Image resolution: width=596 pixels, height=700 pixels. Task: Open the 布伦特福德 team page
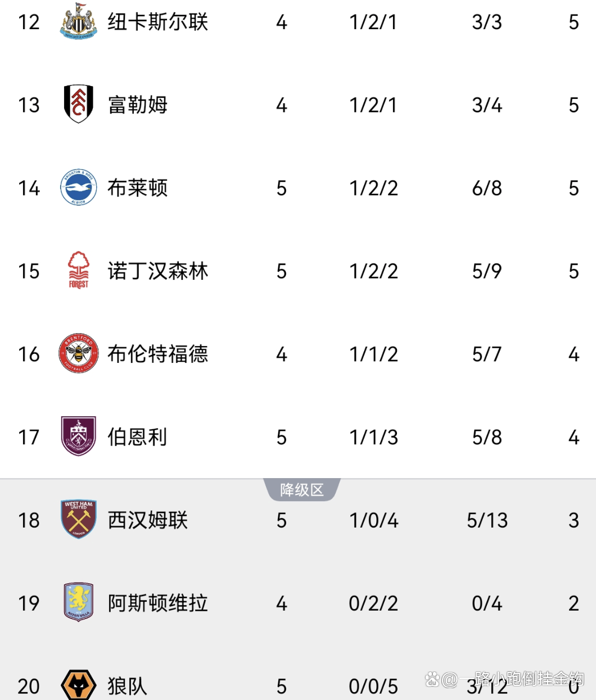pos(158,354)
